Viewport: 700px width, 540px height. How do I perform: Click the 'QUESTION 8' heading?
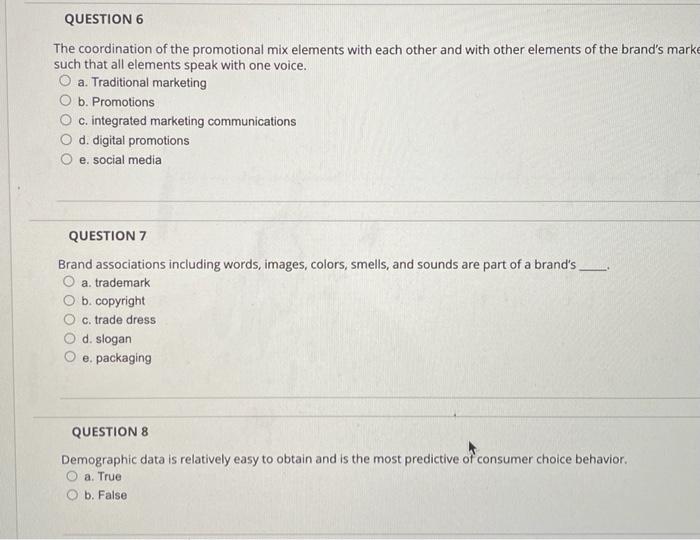110,432
